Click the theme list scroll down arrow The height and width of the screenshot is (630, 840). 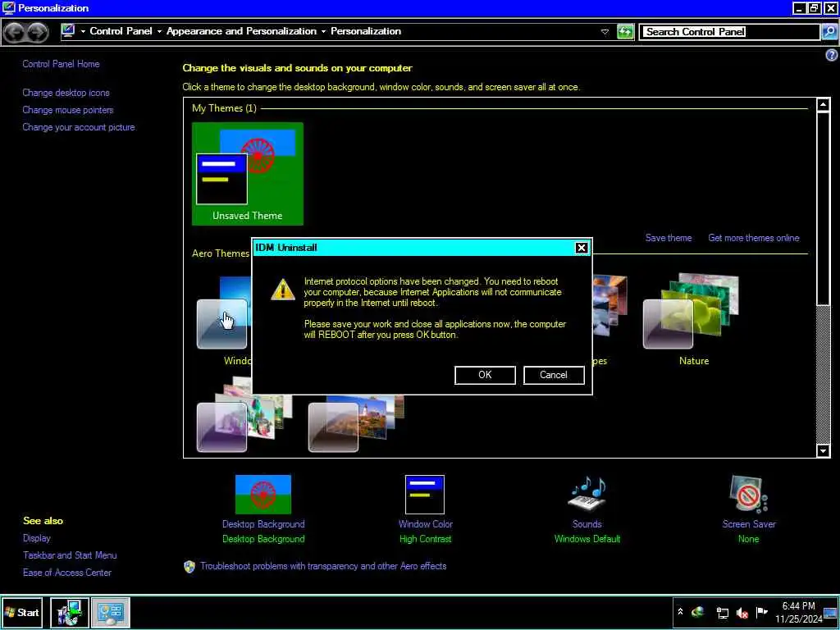pyautogui.click(x=824, y=450)
